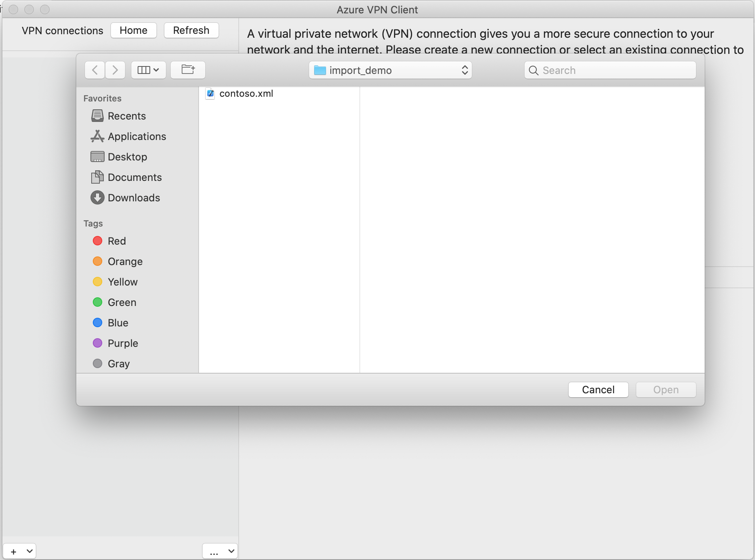Expand the import_demo folder dropdown
This screenshot has width=755, height=560.
point(464,70)
